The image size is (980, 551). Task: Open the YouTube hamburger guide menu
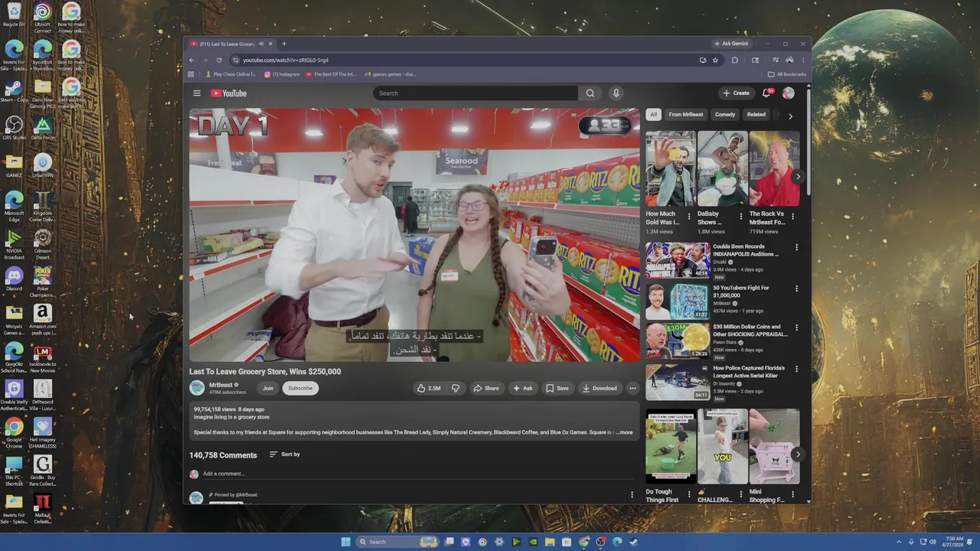pyautogui.click(x=197, y=93)
